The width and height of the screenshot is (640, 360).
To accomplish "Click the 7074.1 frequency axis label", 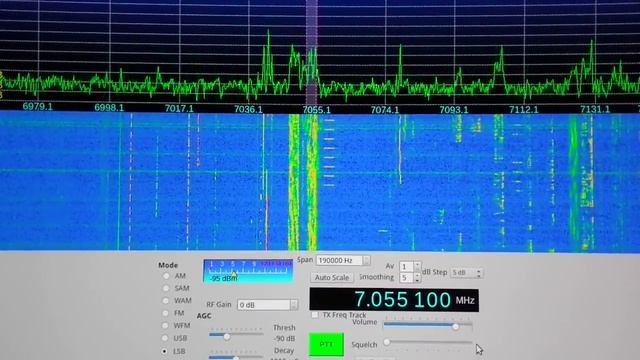I will click(385, 109).
